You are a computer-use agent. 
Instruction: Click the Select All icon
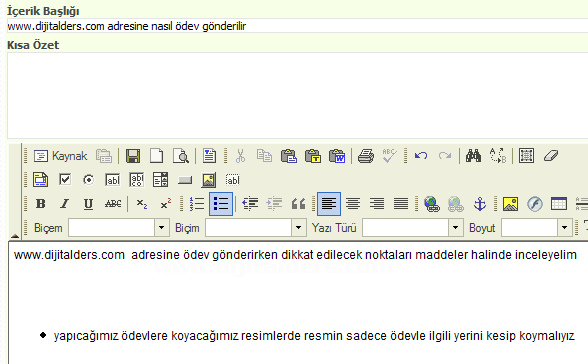point(526,156)
